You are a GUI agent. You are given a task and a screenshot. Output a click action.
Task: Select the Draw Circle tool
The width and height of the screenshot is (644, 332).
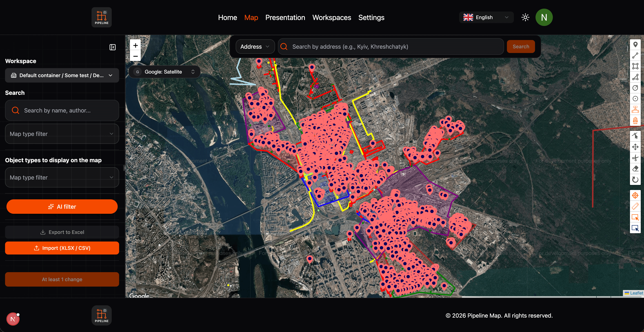(x=635, y=88)
